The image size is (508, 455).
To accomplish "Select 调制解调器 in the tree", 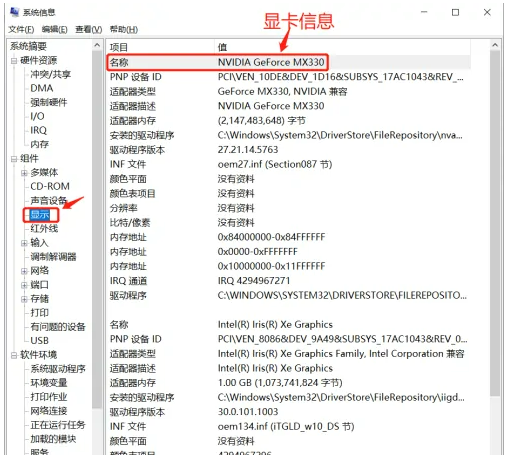I will click(53, 256).
